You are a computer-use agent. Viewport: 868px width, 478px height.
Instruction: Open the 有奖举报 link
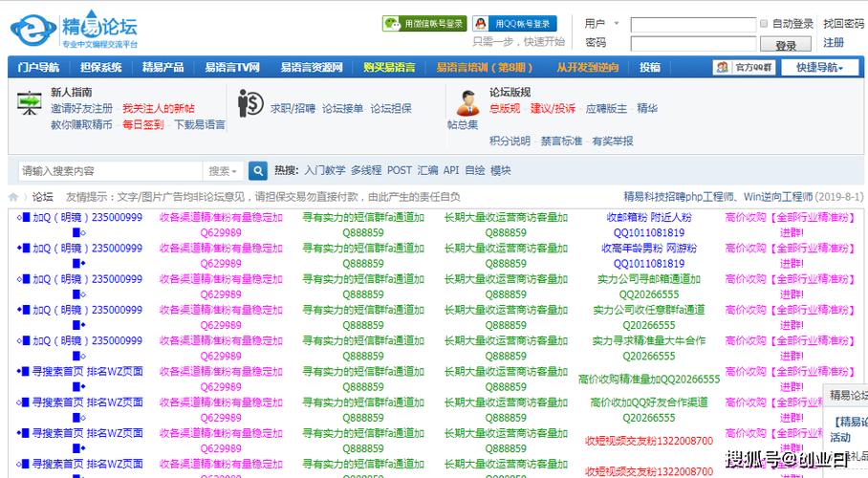(x=612, y=141)
